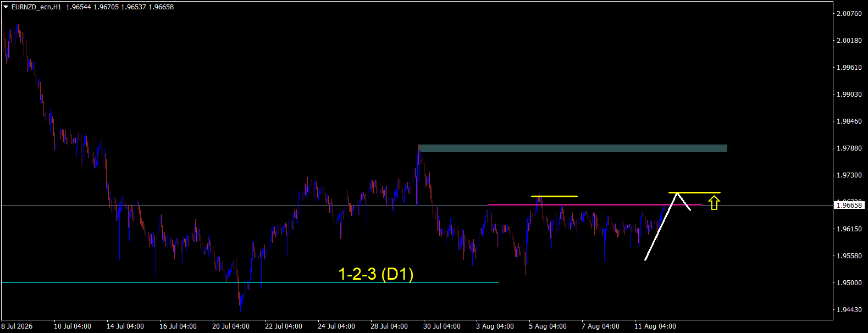868x333 pixels.
Task: Click the 8 Jul 2026 date label
Action: pos(18,326)
